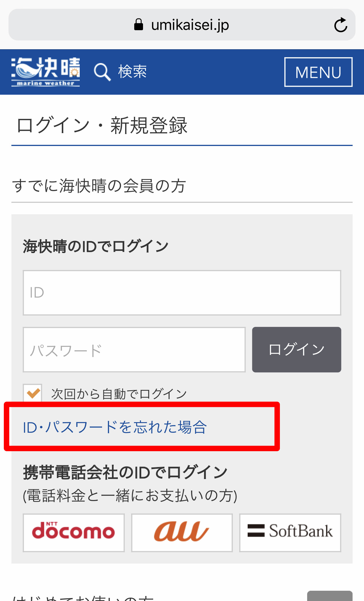Open the ID・パスワードを忘れた場合 link
Image resolution: width=364 pixels, height=601 pixels.
[x=115, y=427]
